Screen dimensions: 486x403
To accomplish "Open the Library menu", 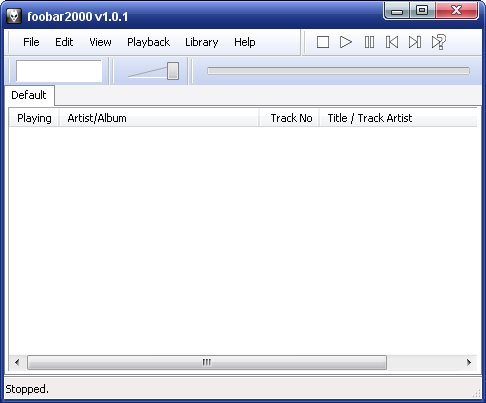I will tap(201, 42).
